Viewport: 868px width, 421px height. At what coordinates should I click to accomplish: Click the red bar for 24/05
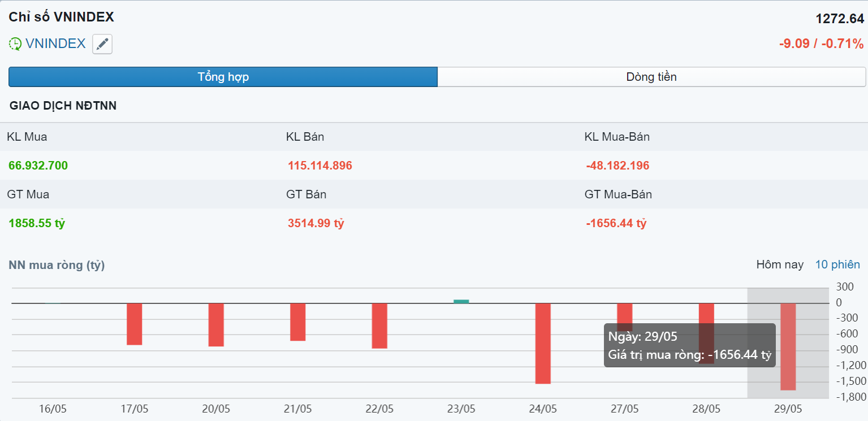pos(543,344)
